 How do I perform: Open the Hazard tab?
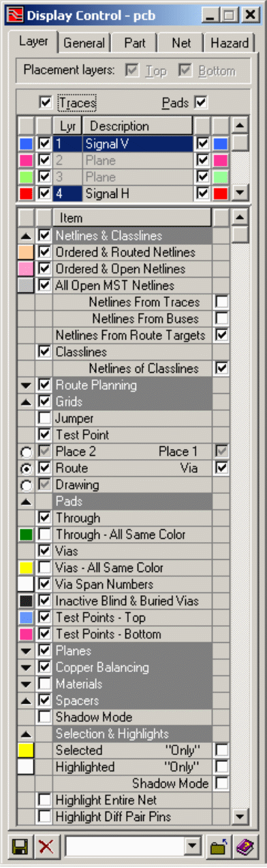(229, 44)
